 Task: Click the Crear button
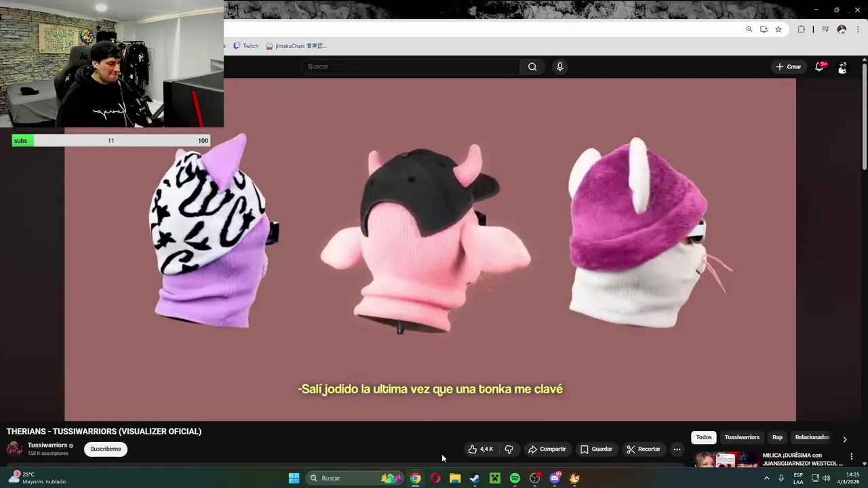(x=789, y=66)
